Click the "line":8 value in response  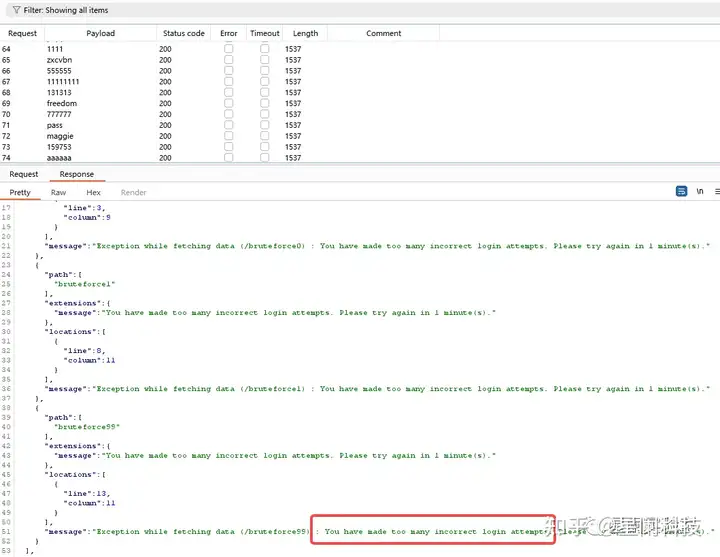(x=84, y=350)
